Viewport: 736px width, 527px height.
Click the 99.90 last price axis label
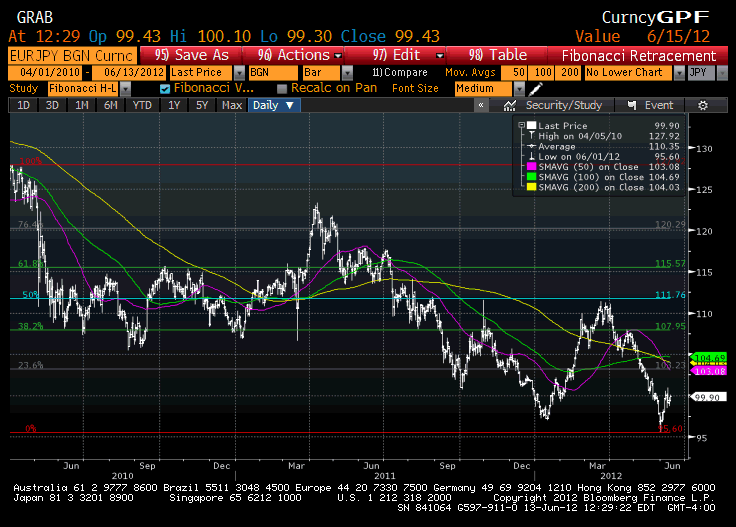click(x=708, y=397)
